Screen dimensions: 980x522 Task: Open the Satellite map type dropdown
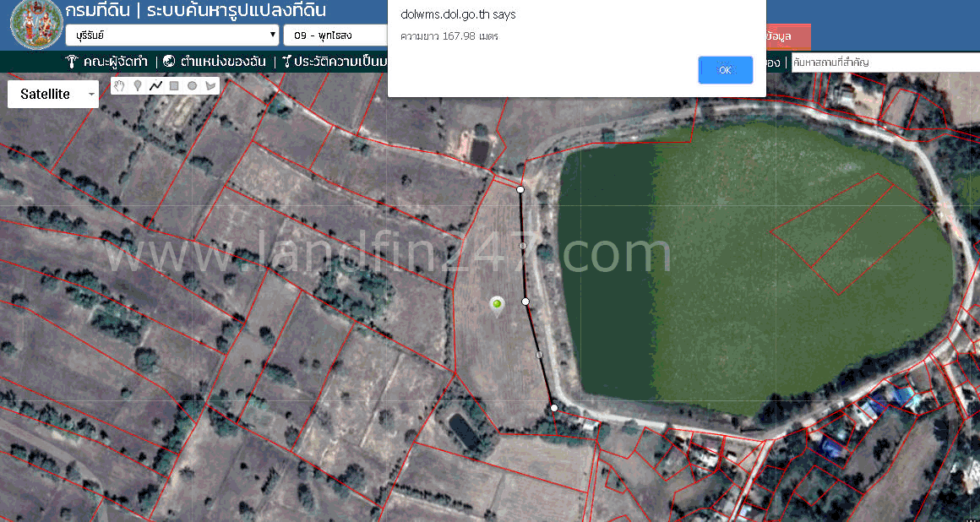point(53,95)
